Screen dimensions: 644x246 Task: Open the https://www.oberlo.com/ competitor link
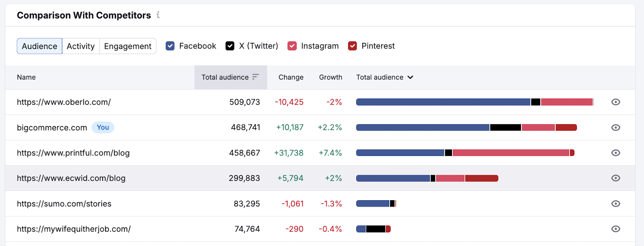pos(64,102)
